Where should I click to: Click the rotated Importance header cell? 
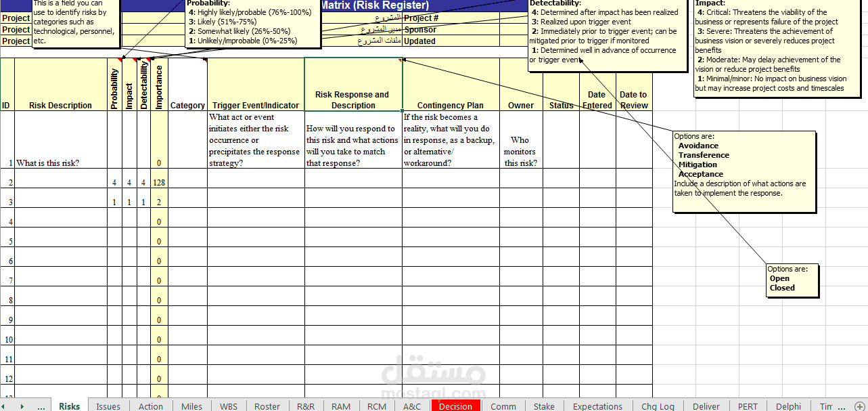(160, 85)
